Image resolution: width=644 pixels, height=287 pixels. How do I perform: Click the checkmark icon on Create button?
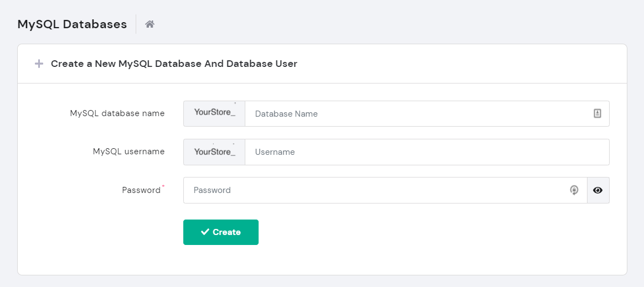pyautogui.click(x=205, y=232)
